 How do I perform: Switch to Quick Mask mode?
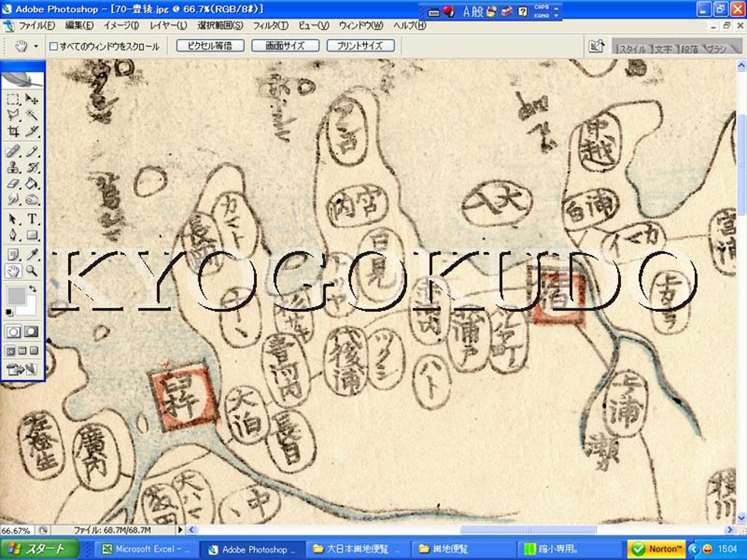coord(31,332)
